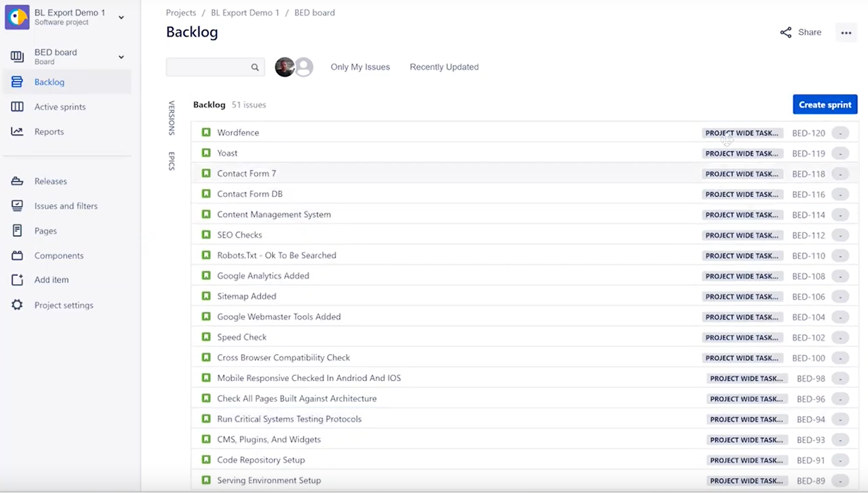This screenshot has height=493, width=868.
Task: Click the green story icon next to Wordfence
Action: (206, 132)
